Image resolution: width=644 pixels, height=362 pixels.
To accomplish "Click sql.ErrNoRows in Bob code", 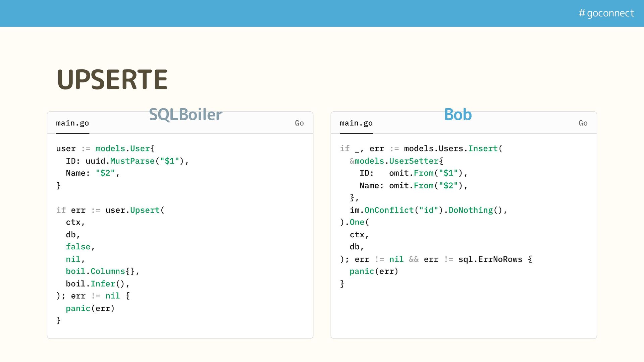I will (490, 259).
